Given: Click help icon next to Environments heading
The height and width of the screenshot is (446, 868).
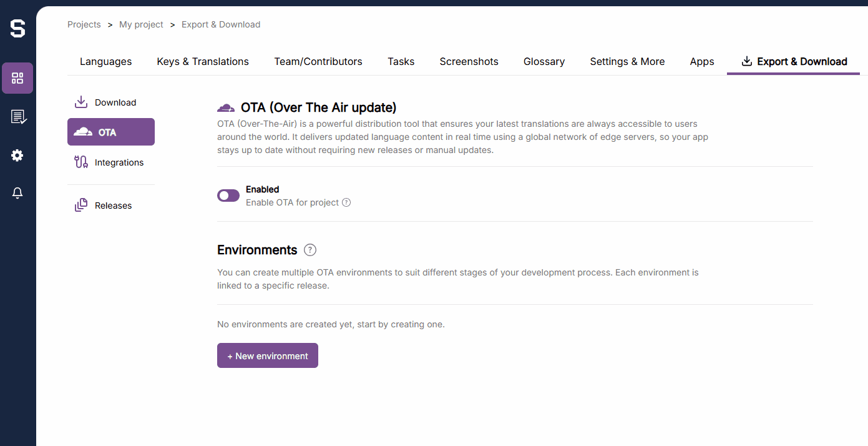Looking at the screenshot, I should click(x=310, y=250).
